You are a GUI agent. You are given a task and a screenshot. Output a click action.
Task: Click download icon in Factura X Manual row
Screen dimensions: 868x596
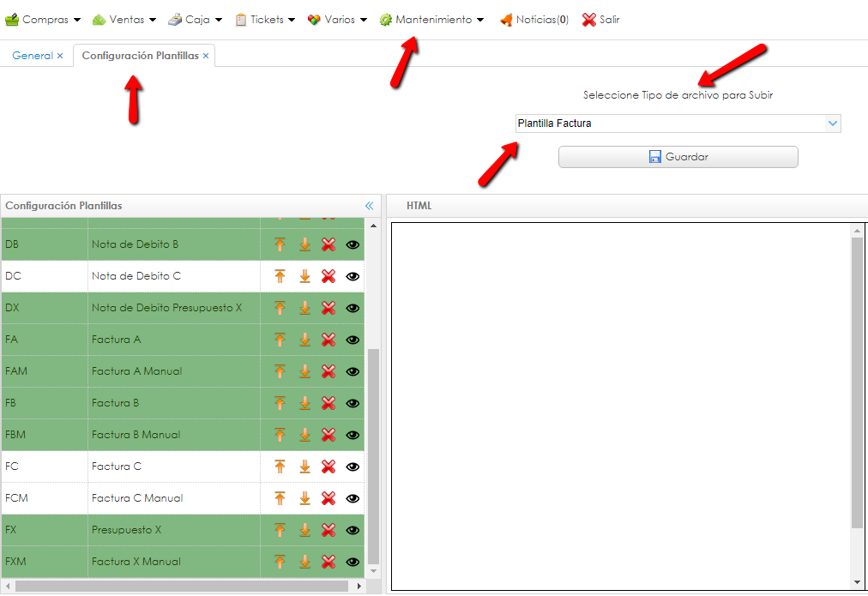click(304, 562)
